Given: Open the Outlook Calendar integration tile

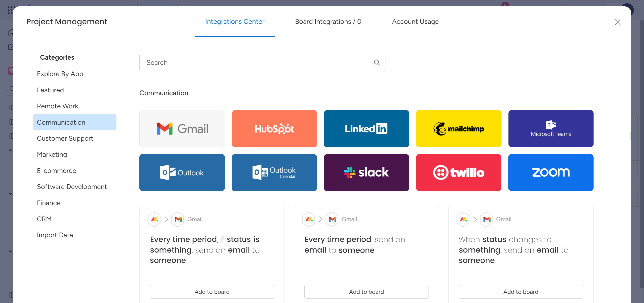Looking at the screenshot, I should 274,173.
